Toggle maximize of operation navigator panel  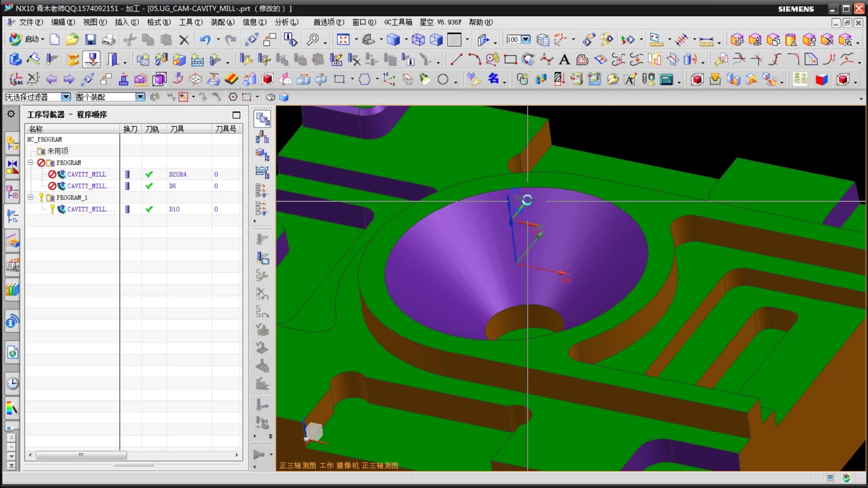pos(236,115)
